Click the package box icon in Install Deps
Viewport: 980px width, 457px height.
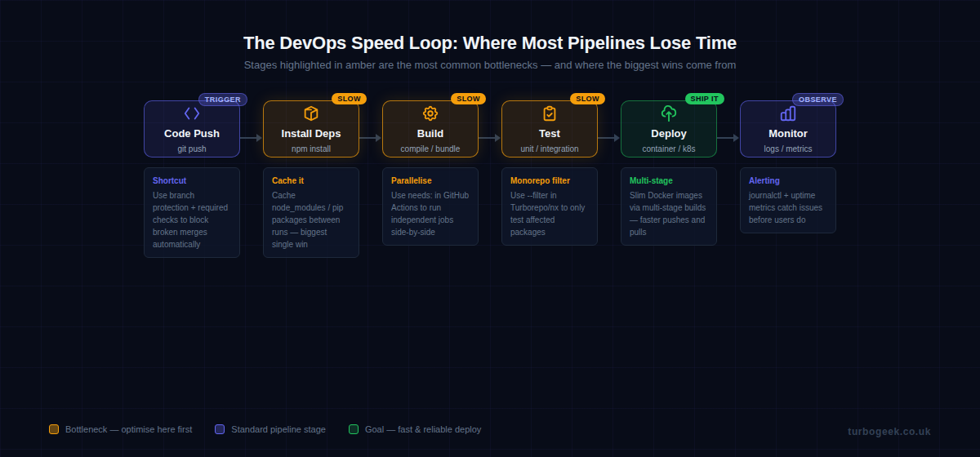click(311, 113)
